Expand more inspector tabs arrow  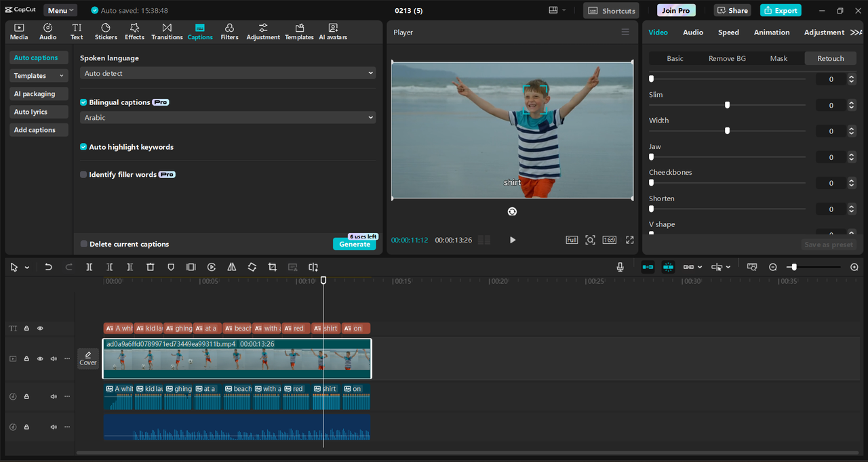[x=856, y=32]
